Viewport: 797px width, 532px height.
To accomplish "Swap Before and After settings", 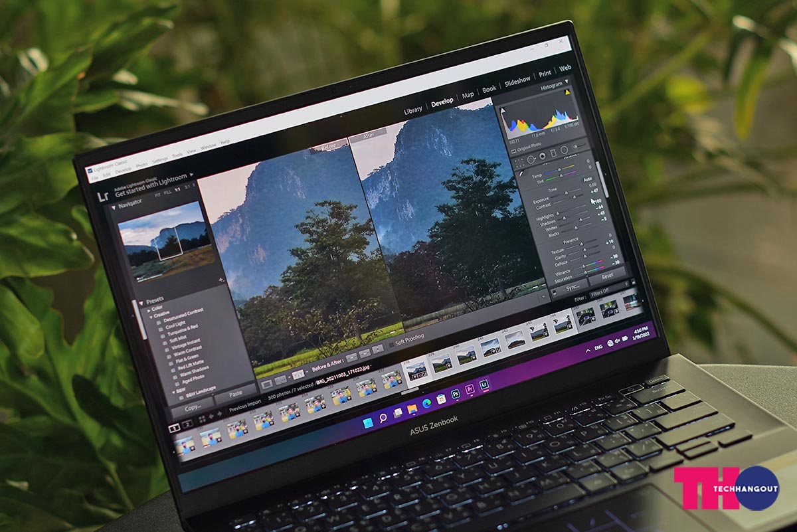I will tap(377, 349).
